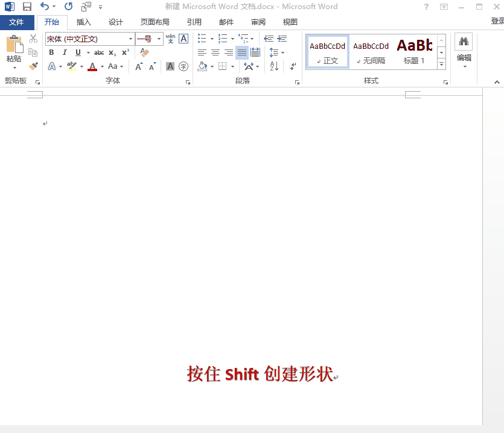Center align text
This screenshot has width=504, height=433.
tap(215, 52)
